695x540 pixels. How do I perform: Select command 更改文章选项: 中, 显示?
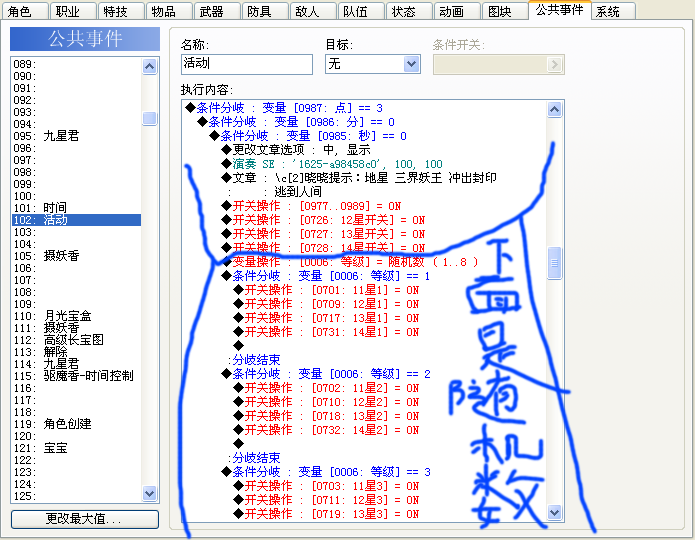tap(296, 150)
